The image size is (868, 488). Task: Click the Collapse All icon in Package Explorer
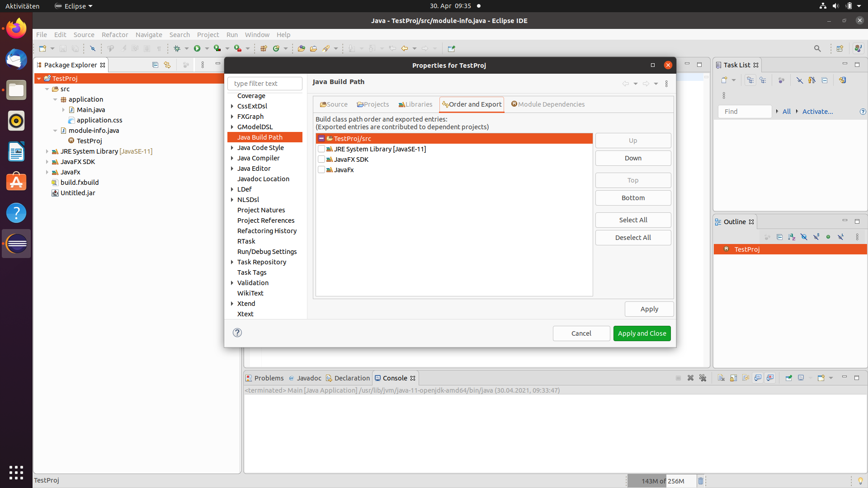tap(155, 65)
